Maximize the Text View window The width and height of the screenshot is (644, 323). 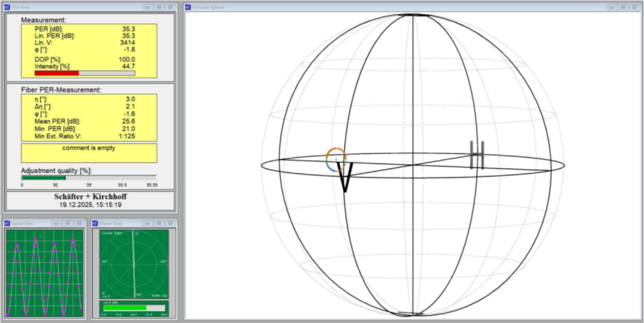point(158,7)
